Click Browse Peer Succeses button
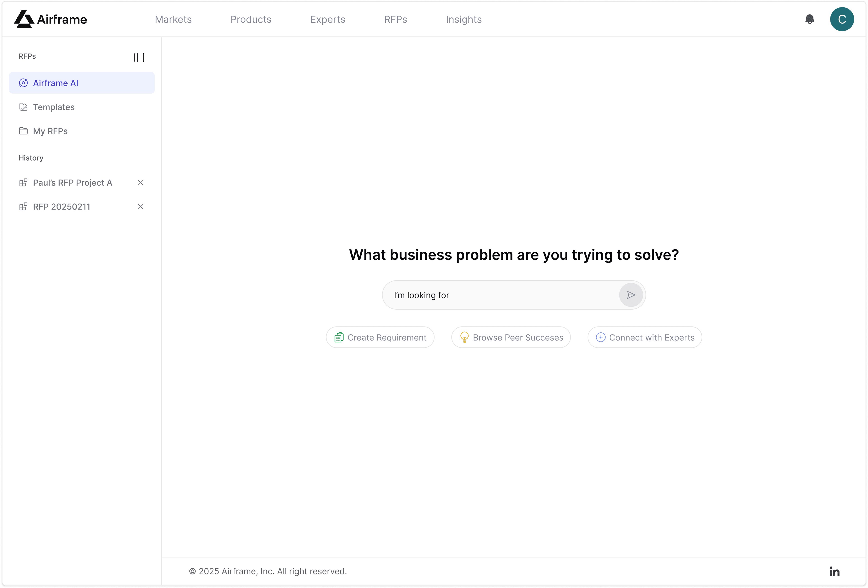The height and width of the screenshot is (588, 868). [x=511, y=337]
